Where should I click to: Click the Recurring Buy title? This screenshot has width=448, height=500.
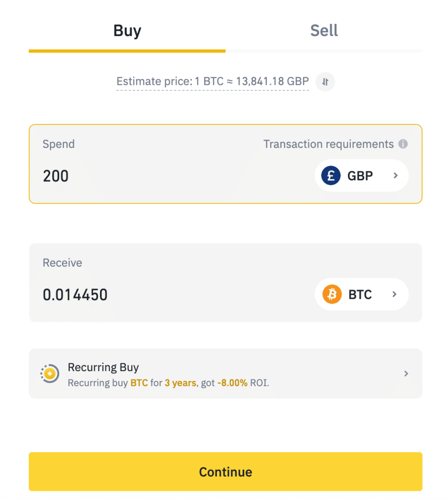(103, 367)
